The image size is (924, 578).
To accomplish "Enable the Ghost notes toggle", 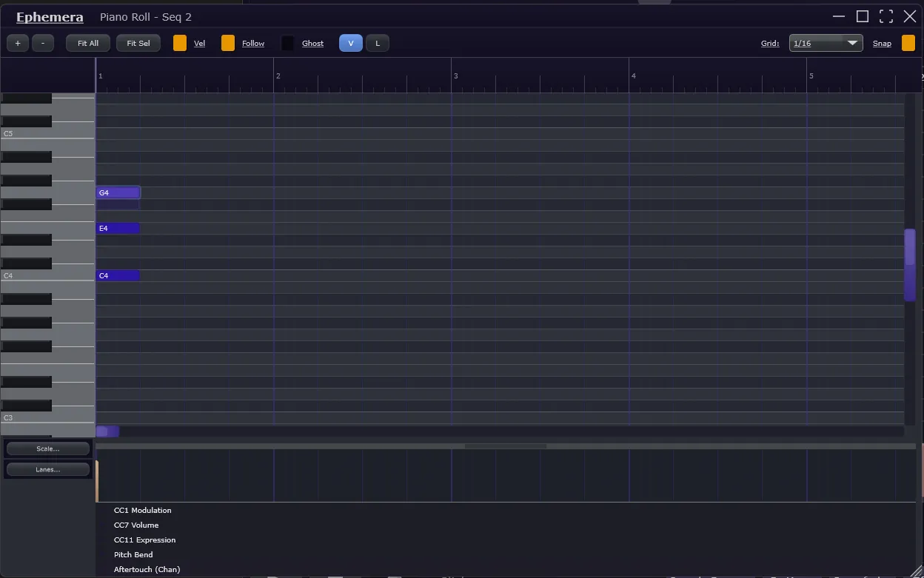I will (287, 43).
